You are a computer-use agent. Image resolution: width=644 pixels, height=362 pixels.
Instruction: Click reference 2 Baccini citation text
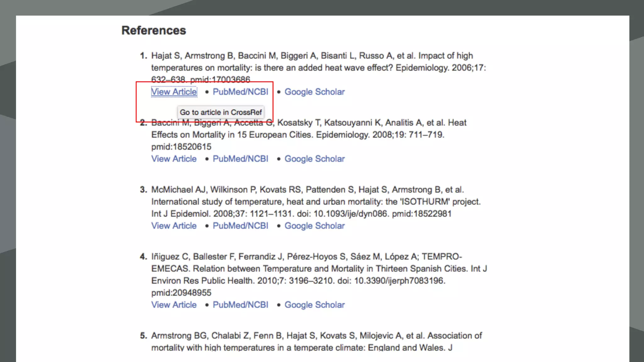tap(297, 134)
